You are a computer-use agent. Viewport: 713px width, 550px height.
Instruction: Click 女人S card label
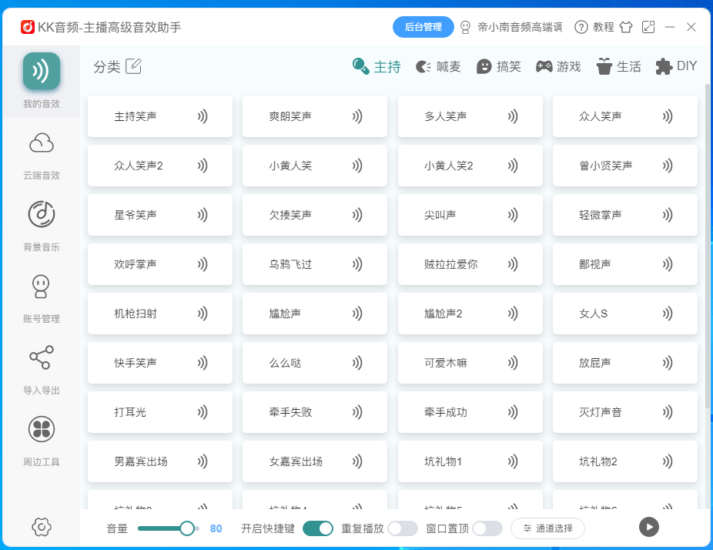[x=593, y=313]
